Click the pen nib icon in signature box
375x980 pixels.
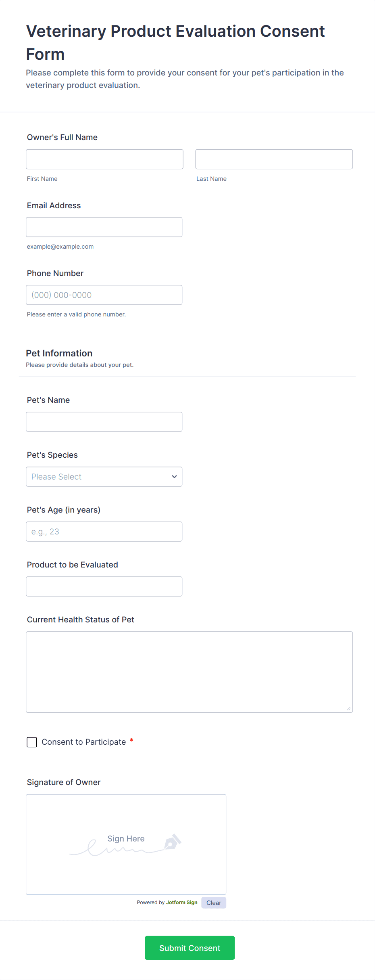173,842
